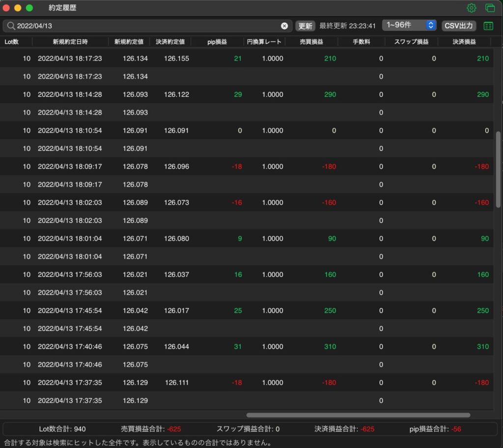Viewport: 503px width, 448px height.
Task: Click the pip損益合計 -56 summary
Action: [x=435, y=429]
